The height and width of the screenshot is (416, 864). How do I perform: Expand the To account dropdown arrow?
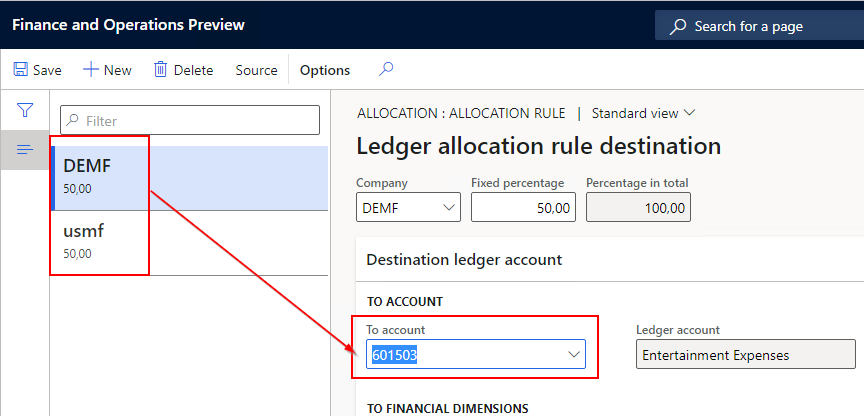pyautogui.click(x=574, y=355)
